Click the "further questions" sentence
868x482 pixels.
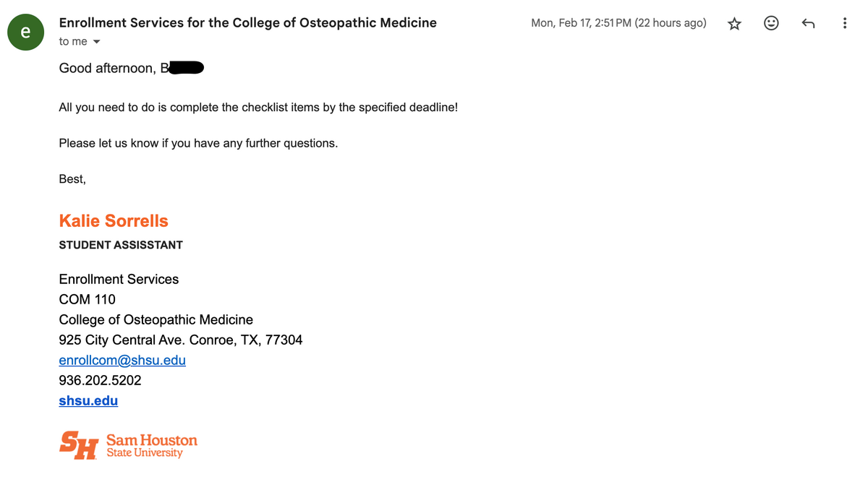click(x=198, y=143)
